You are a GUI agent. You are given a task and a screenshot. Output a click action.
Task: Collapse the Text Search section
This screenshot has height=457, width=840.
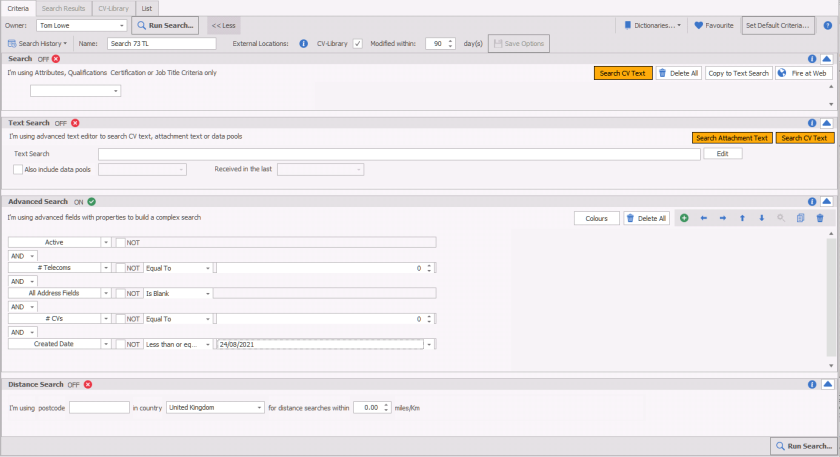click(x=826, y=123)
